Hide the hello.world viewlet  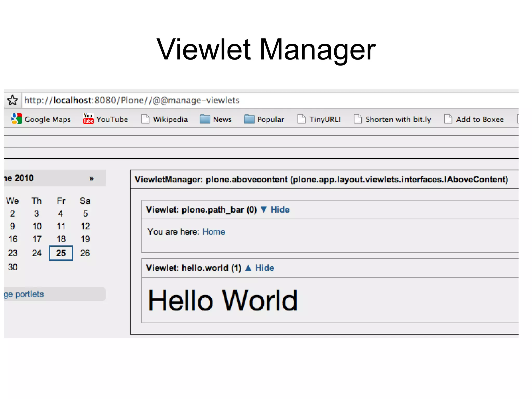[265, 268]
